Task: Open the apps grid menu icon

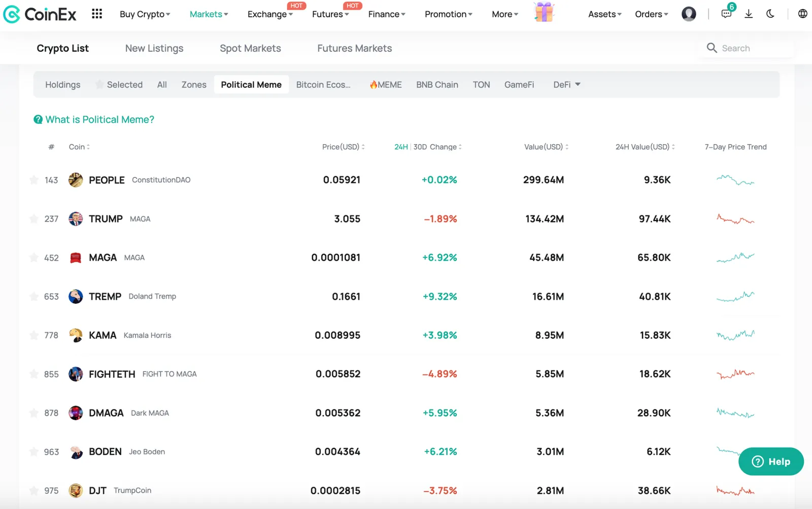Action: (x=97, y=14)
